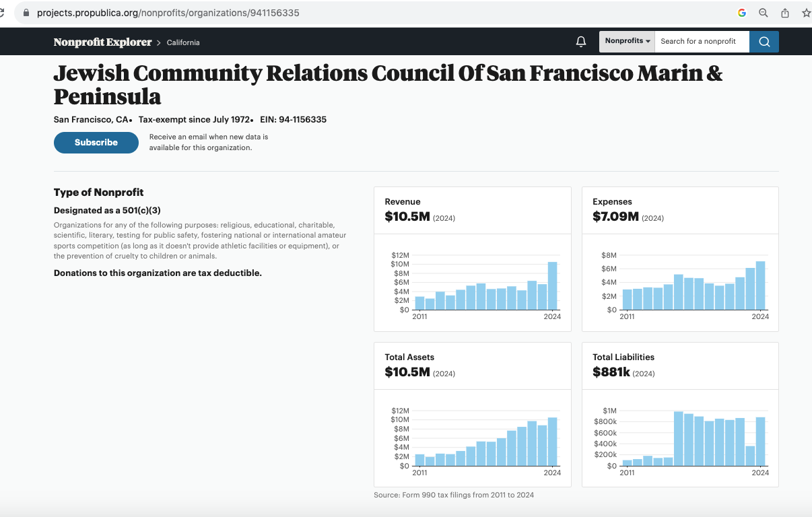Click the $12M axis label in Revenue chart

400,256
